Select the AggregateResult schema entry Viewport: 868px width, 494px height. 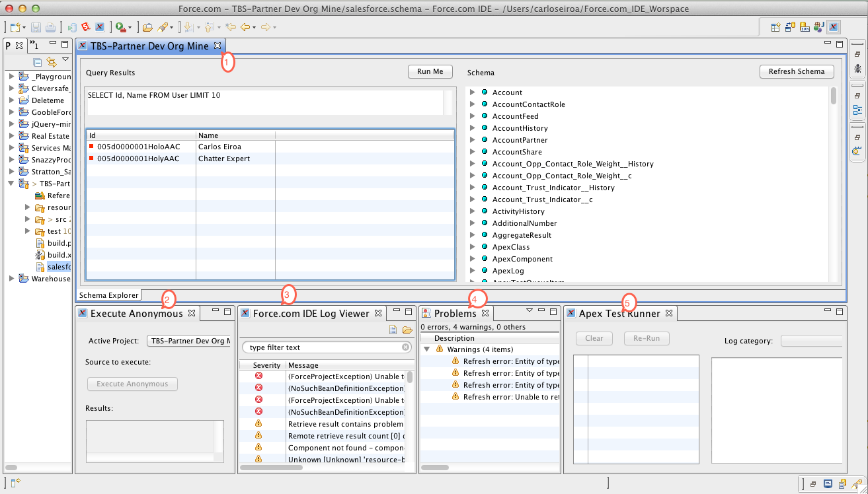click(522, 235)
